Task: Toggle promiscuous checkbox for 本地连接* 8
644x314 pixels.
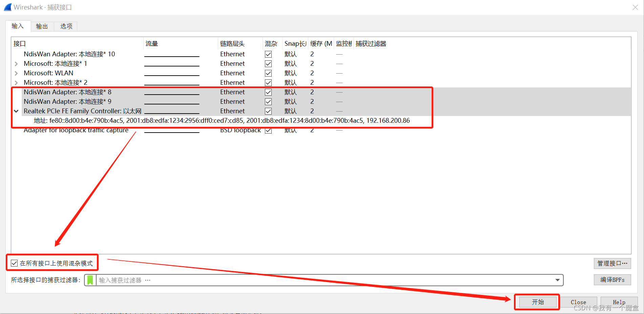Action: [x=268, y=92]
